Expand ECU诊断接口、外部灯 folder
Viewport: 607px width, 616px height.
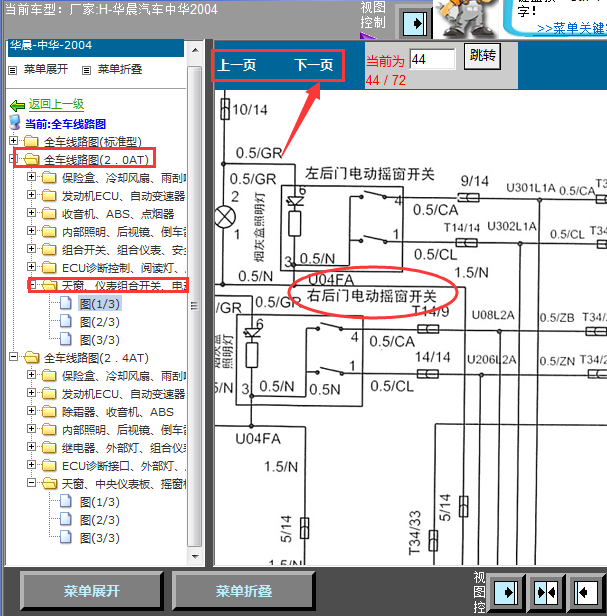tap(31, 465)
